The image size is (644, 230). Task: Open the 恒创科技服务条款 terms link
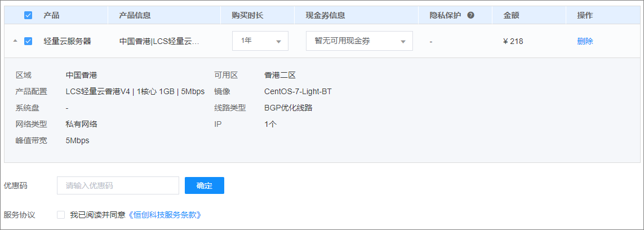tap(165, 215)
